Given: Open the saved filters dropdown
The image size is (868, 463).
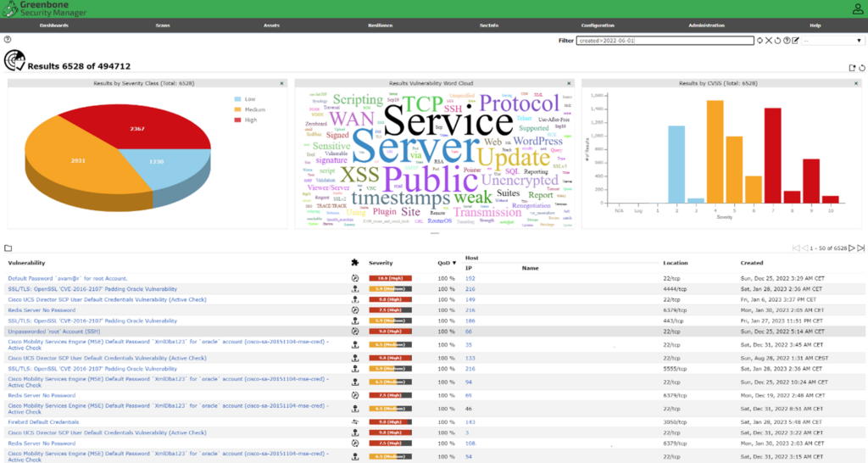Looking at the screenshot, I should click(832, 41).
